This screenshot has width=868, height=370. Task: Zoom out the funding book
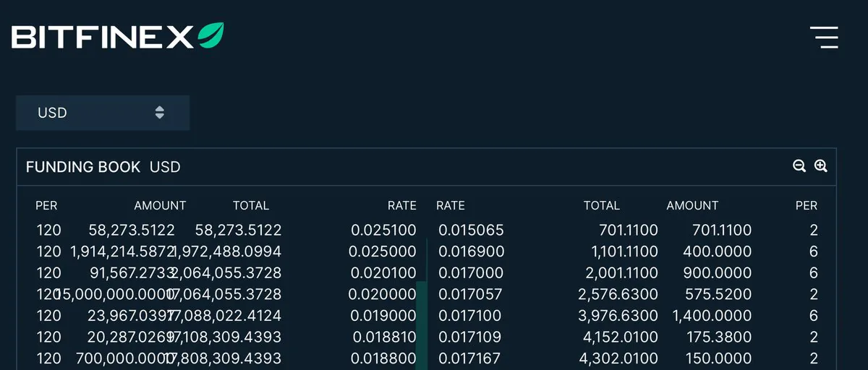pos(799,166)
